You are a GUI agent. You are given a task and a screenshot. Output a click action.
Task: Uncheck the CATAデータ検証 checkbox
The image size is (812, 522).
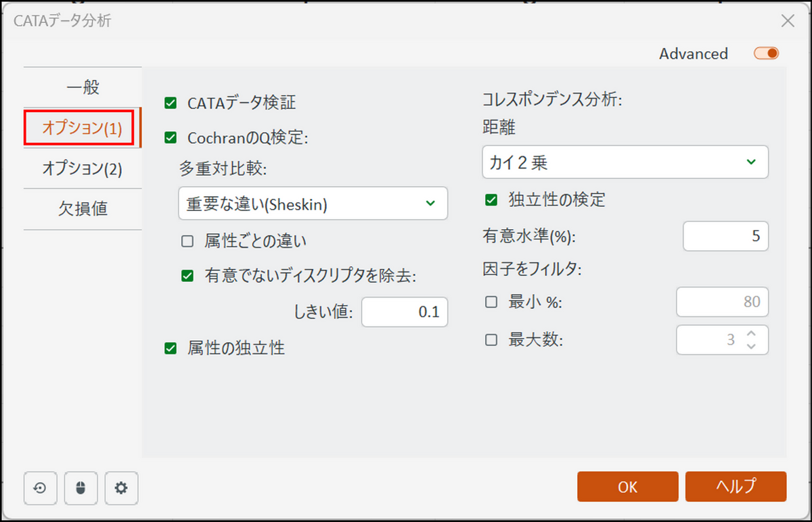(x=171, y=103)
